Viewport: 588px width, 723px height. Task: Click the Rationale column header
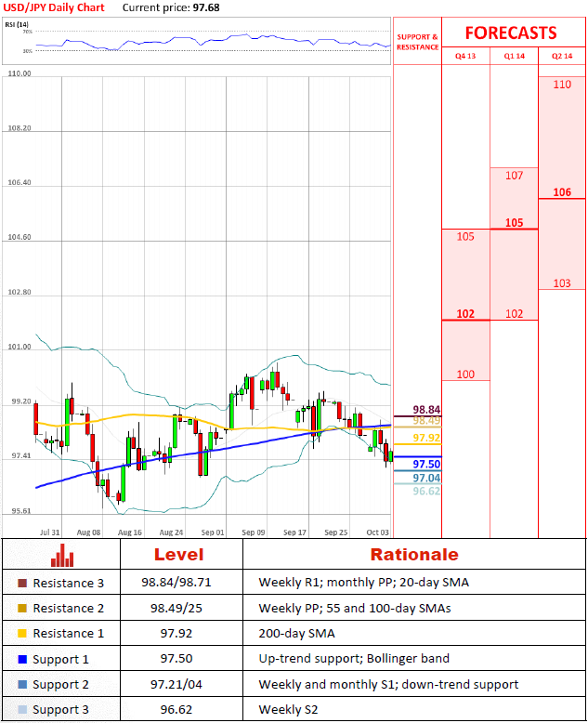pyautogui.click(x=414, y=555)
